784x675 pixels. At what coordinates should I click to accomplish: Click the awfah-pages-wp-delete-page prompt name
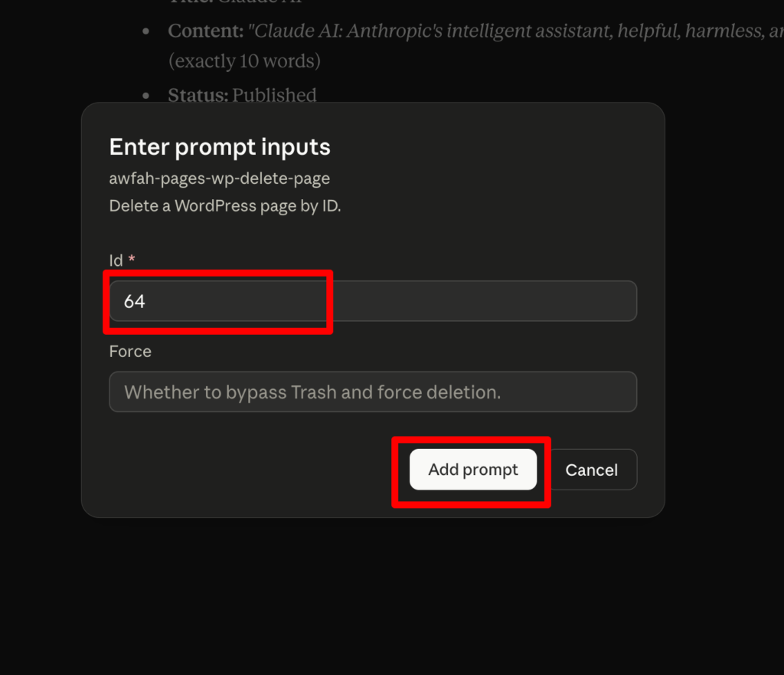[x=220, y=178]
